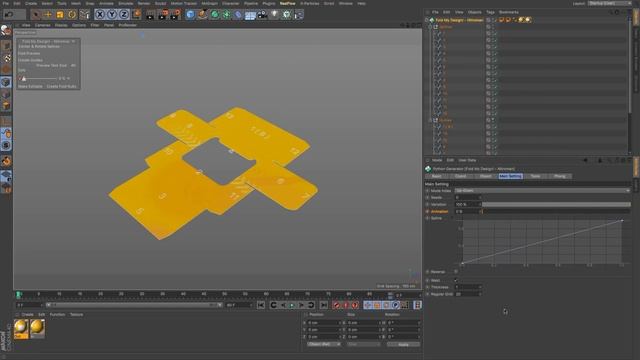Expand the second Splines group in Object Manager

pyautogui.click(x=431, y=120)
